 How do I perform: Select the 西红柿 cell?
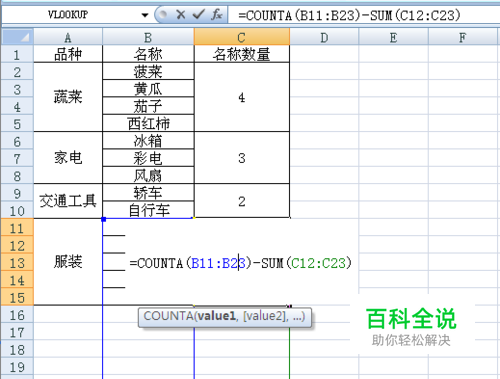pos(148,123)
